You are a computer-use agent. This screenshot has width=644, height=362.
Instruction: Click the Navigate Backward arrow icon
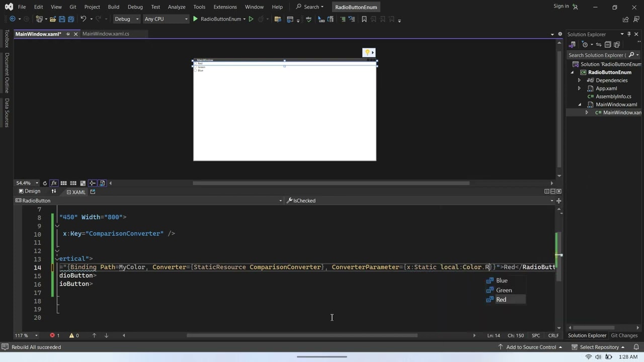[13, 19]
